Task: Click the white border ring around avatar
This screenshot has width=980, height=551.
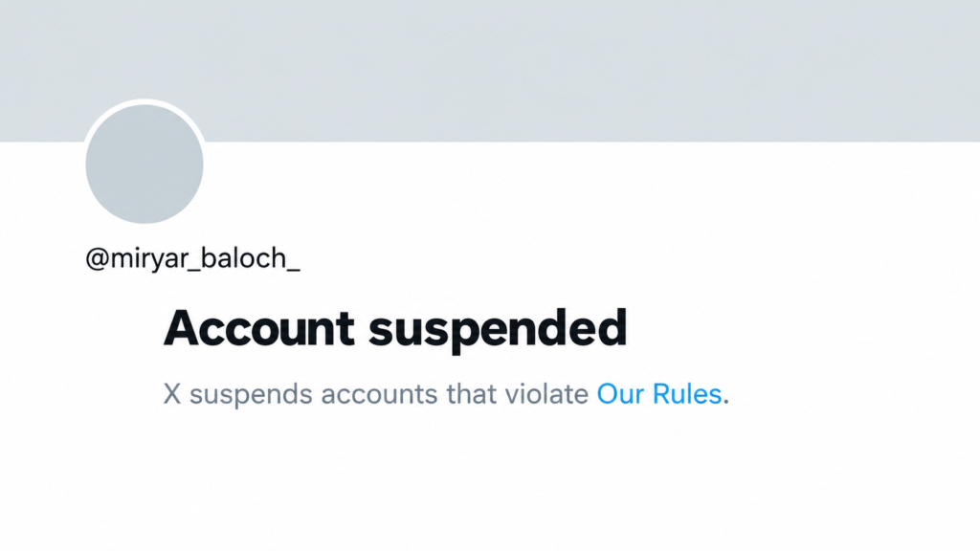Action: click(x=145, y=101)
